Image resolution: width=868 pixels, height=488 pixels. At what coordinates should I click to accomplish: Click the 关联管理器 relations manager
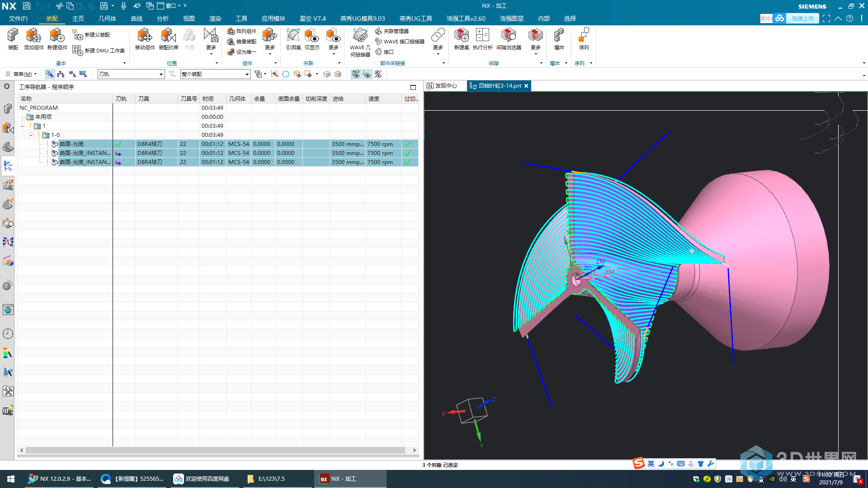click(392, 31)
